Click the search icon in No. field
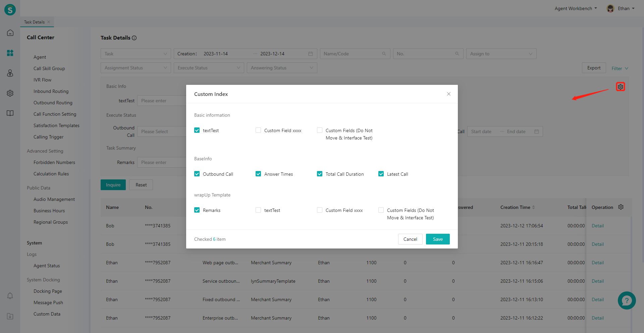The height and width of the screenshot is (333, 644). point(457,54)
